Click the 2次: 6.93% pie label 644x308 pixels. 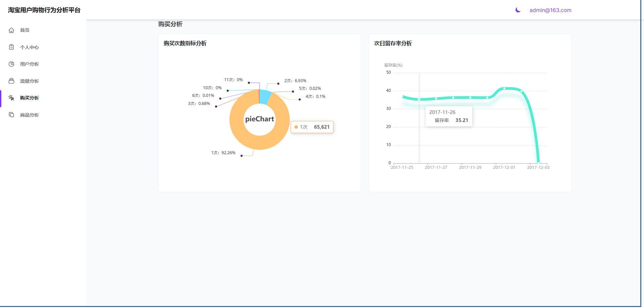(x=295, y=81)
